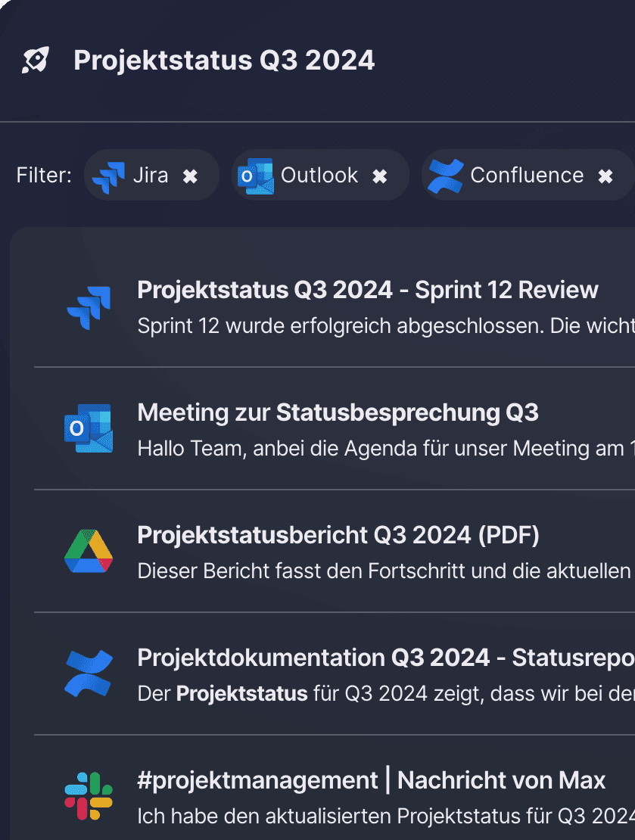Click the Confluence filter chip label
The width and height of the screenshot is (635, 840).
coord(527,176)
